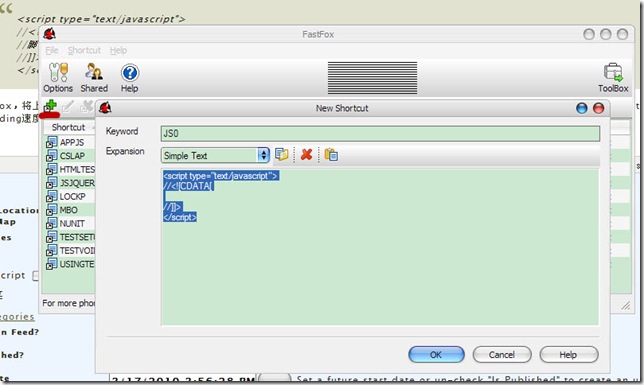Select the LOCKP shortcut row
Viewport: 644px width, 385px height.
click(70, 197)
